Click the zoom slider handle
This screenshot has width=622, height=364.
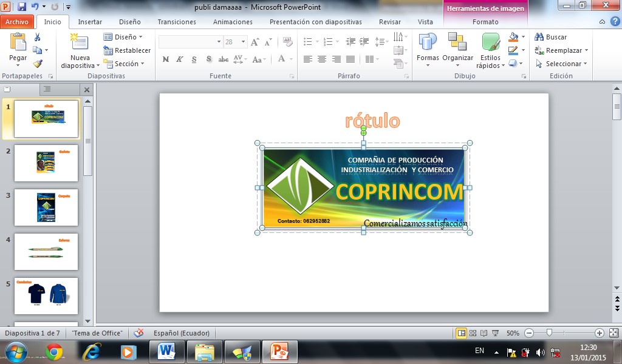click(x=549, y=333)
